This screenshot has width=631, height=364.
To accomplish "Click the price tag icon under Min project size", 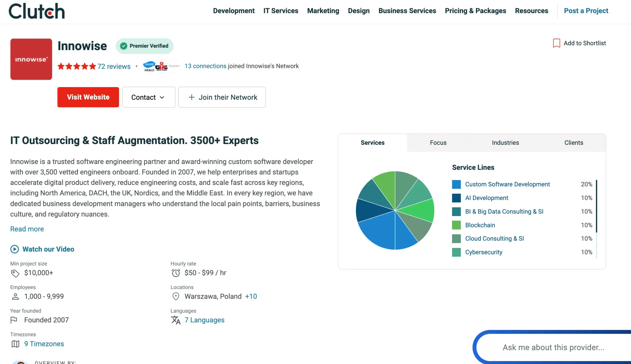I will coord(15,273).
